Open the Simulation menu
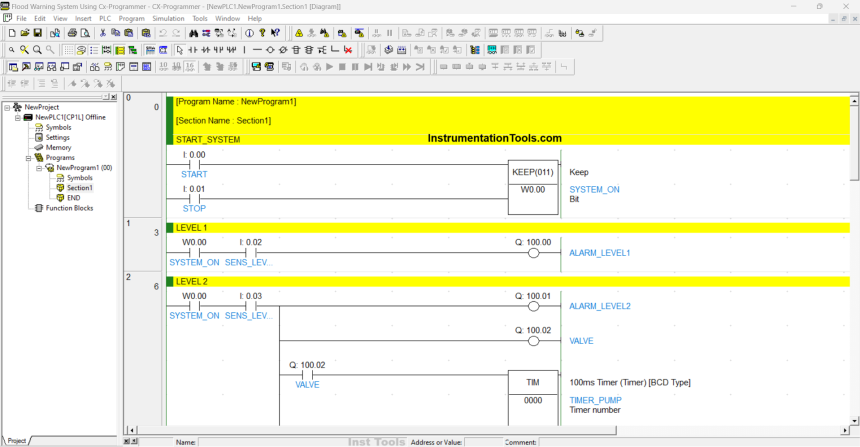Viewport: 860px width, 447px height. click(x=168, y=18)
